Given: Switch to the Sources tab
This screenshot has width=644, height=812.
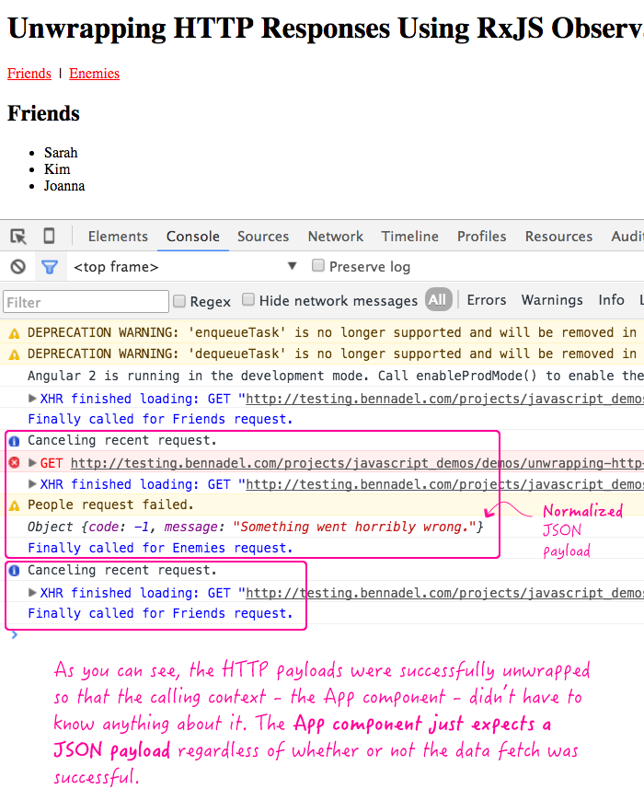Looking at the screenshot, I should 263,236.
